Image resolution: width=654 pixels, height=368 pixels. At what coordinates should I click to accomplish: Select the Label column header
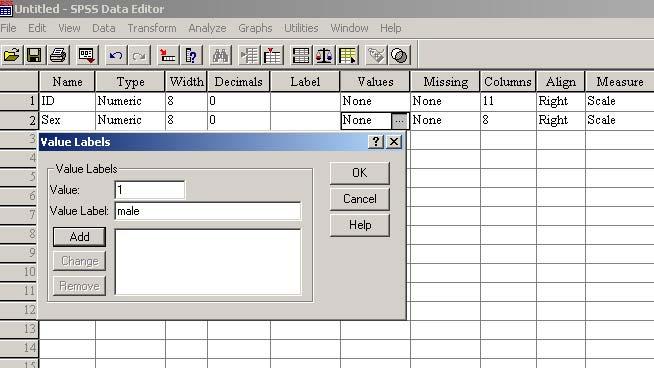pyautogui.click(x=305, y=81)
